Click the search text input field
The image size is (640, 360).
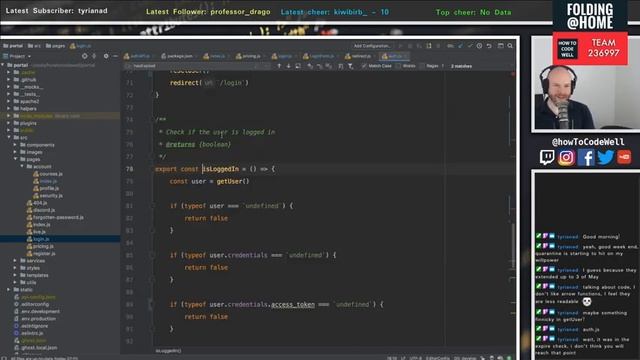coord(196,66)
